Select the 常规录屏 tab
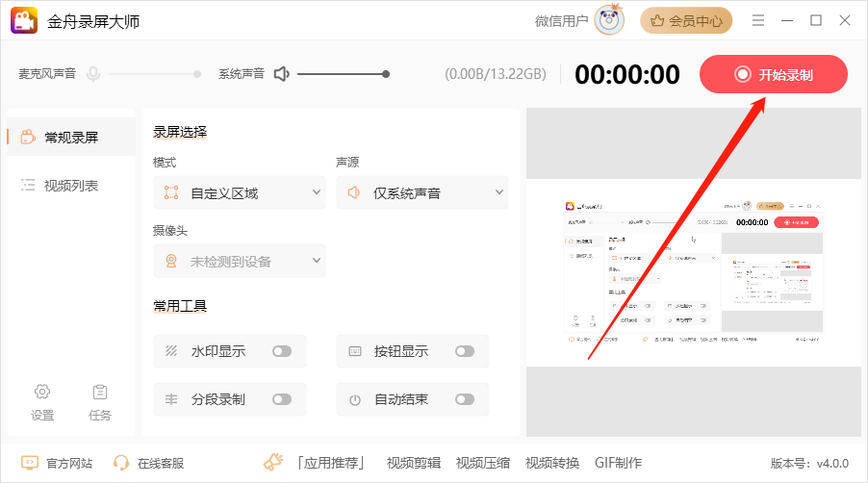Viewport: 868px width, 483px height. pyautogui.click(x=70, y=138)
